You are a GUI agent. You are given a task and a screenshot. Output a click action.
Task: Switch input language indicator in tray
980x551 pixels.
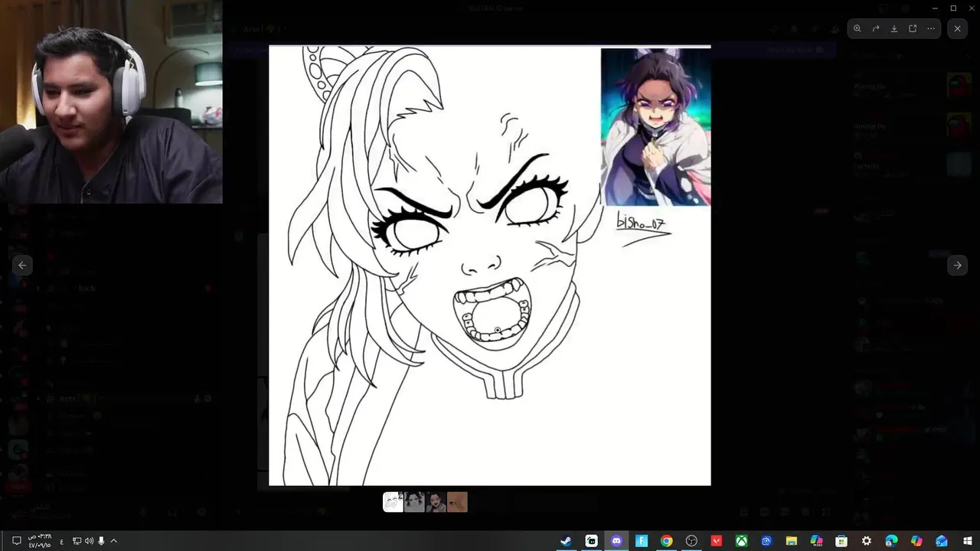click(62, 541)
